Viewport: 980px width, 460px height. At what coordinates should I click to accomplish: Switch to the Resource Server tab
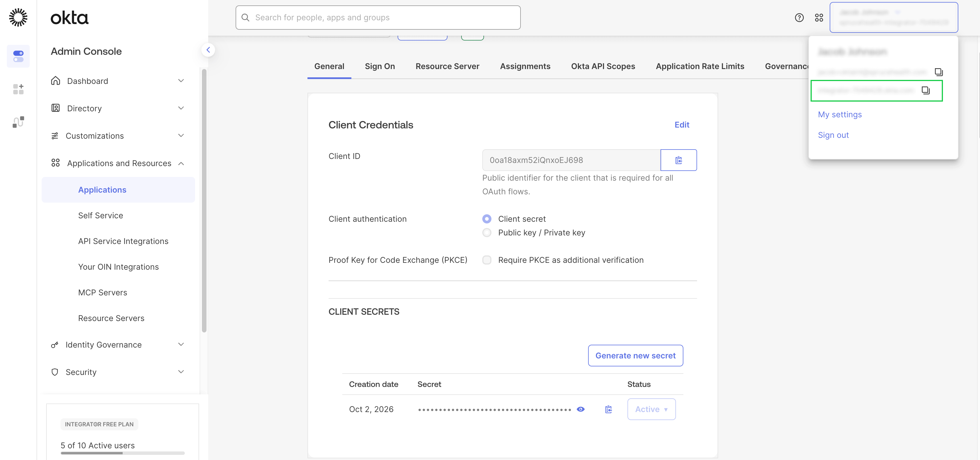tap(448, 66)
